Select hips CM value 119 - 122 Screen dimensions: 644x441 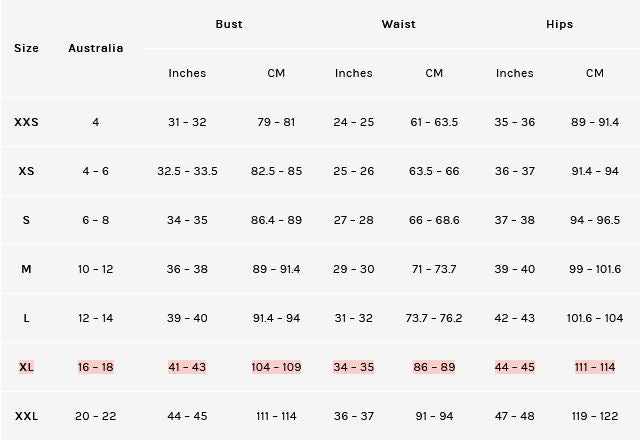(595, 416)
